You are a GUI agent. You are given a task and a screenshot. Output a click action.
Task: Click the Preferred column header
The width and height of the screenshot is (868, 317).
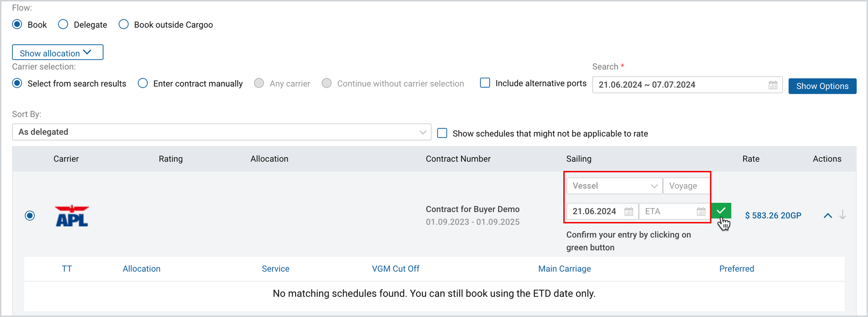[737, 269]
